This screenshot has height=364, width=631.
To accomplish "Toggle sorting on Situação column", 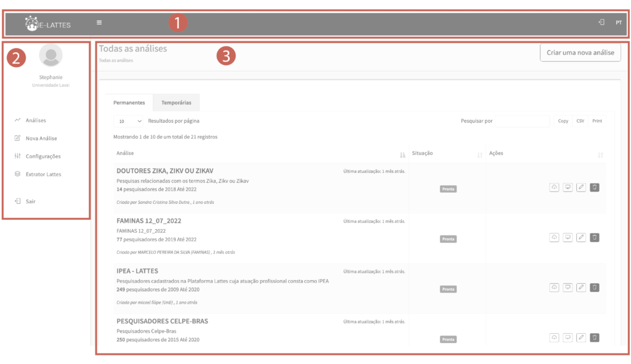I will click(479, 154).
